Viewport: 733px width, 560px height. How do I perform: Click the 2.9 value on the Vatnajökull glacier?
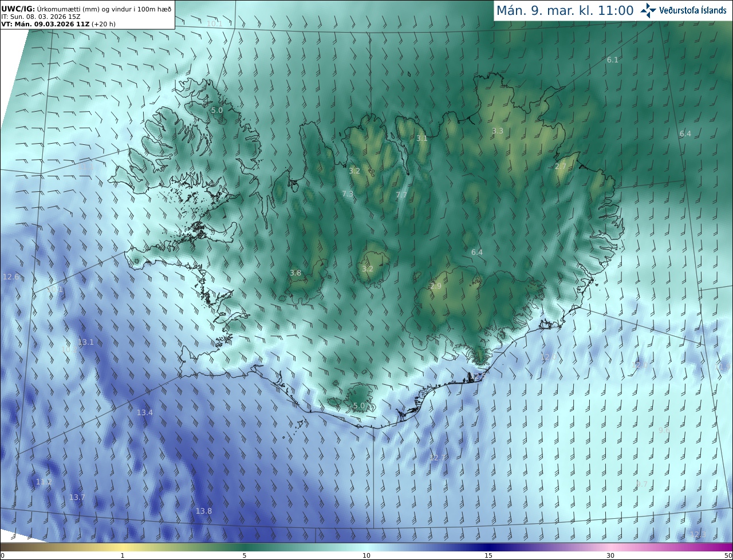coord(436,286)
